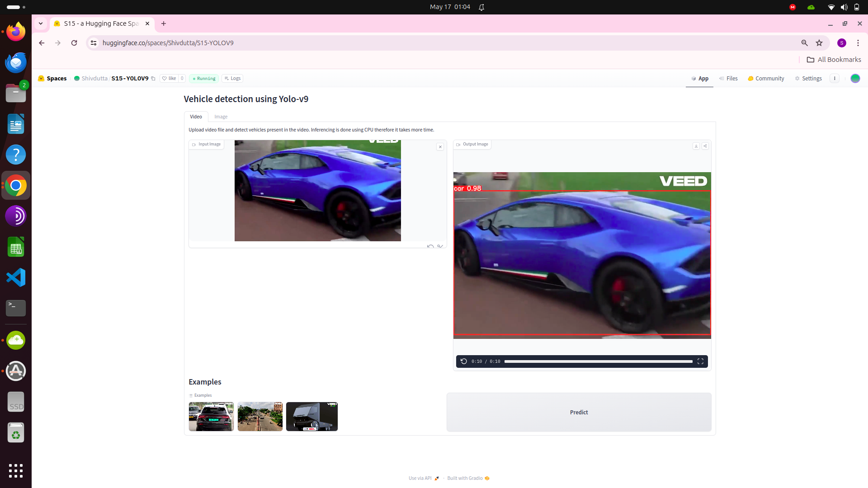
Task: Like the Space
Action: click(169, 78)
